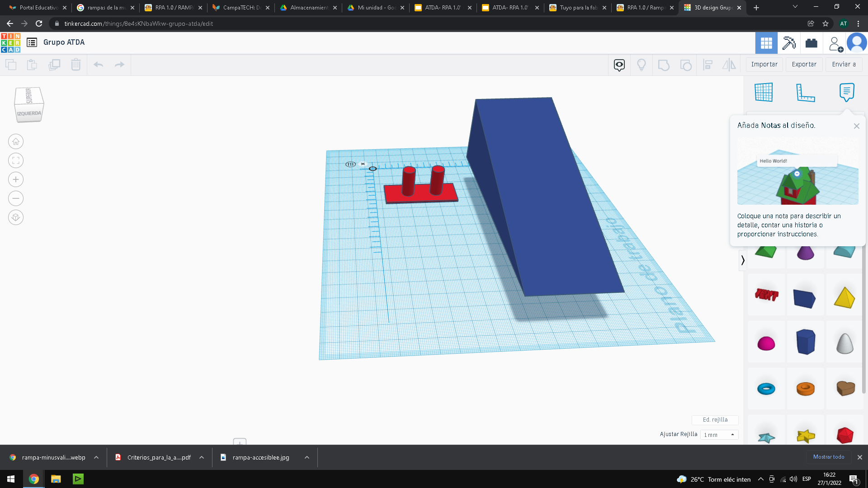
Task: Select the Ruler tool
Action: point(805,92)
